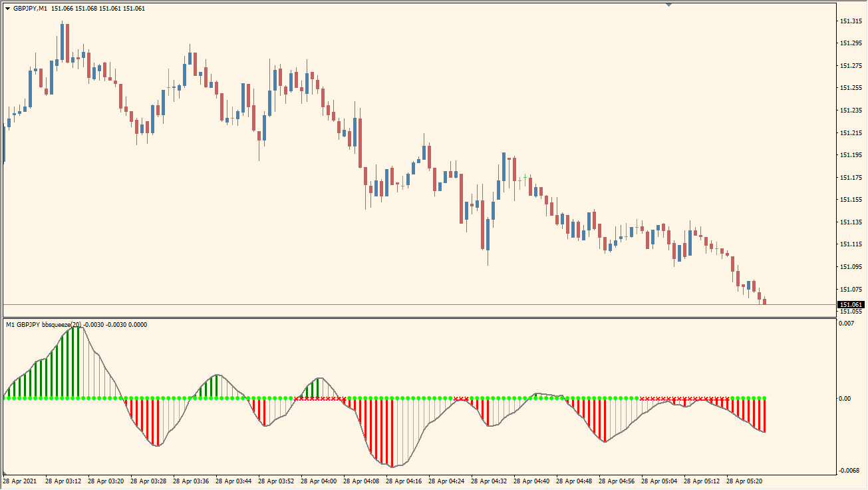Click the 151.115 price axis label
The image size is (868, 490).
coord(851,244)
